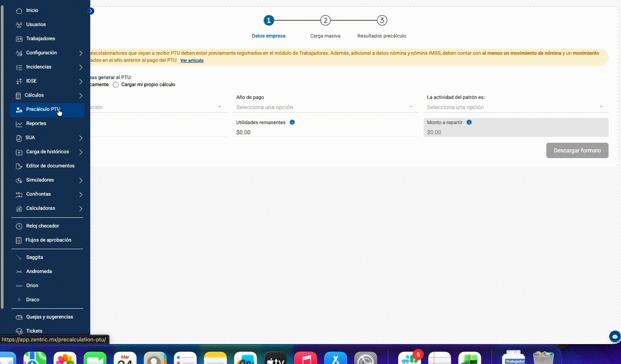Image resolution: width=621 pixels, height=364 pixels.
Task: Open Editor de documentos icon
Action: [x=19, y=166]
